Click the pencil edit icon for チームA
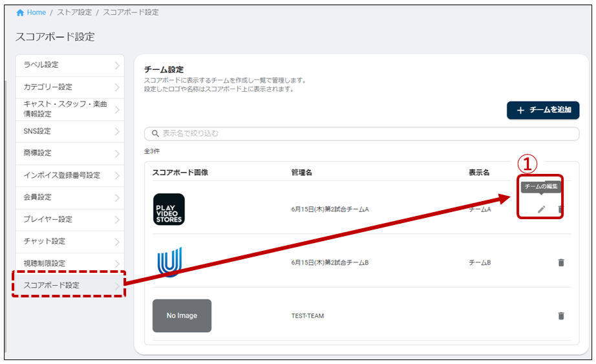 click(x=541, y=209)
